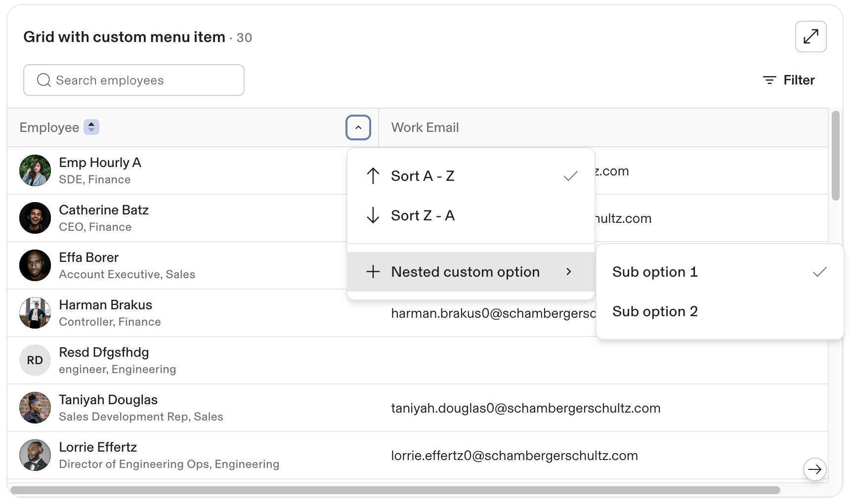Viewport: 856px width, 504px height.
Task: Open the Nested custom option menu item
Action: coord(465,272)
